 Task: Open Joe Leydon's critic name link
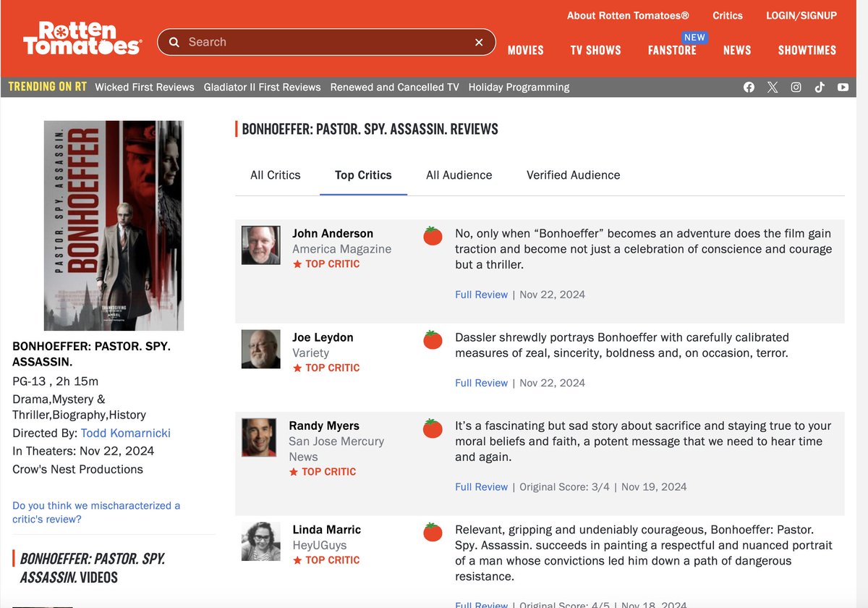[323, 337]
